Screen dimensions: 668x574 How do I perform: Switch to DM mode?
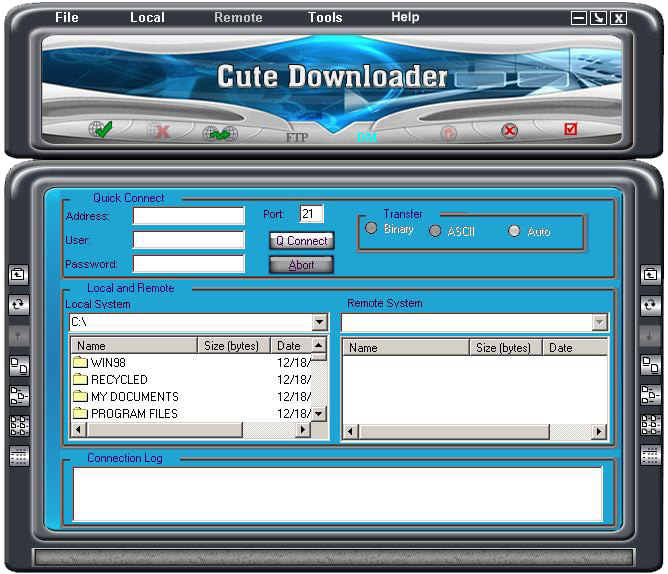[367, 137]
